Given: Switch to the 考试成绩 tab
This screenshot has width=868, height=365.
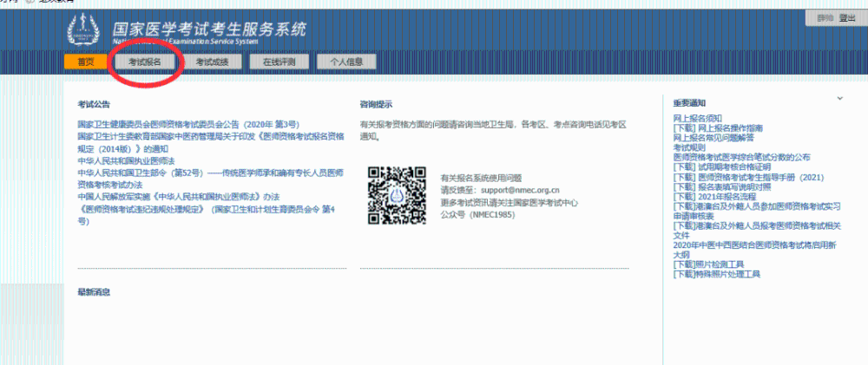Looking at the screenshot, I should click(212, 62).
